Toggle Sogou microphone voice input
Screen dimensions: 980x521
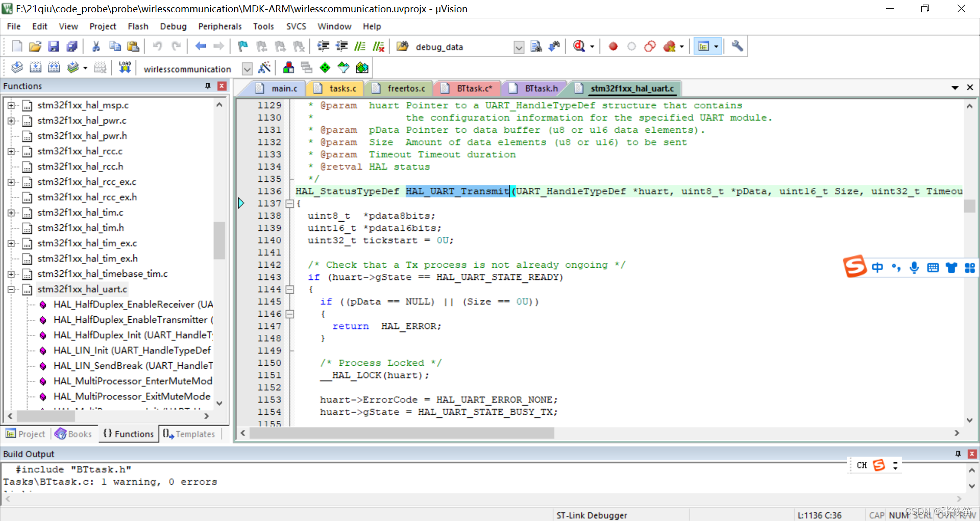point(914,268)
